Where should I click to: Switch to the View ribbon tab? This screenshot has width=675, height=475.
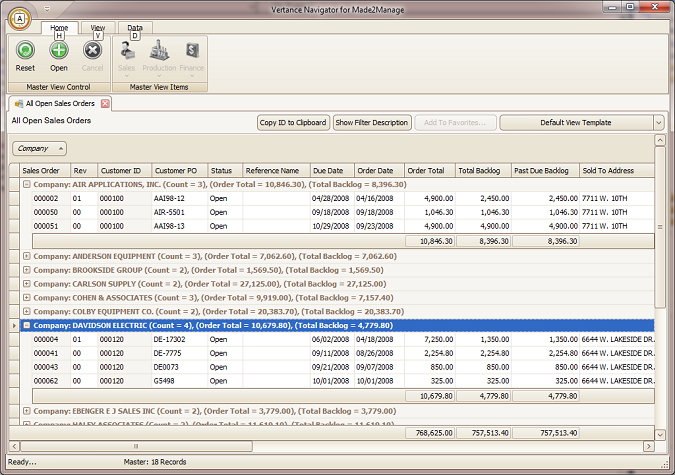point(98,28)
